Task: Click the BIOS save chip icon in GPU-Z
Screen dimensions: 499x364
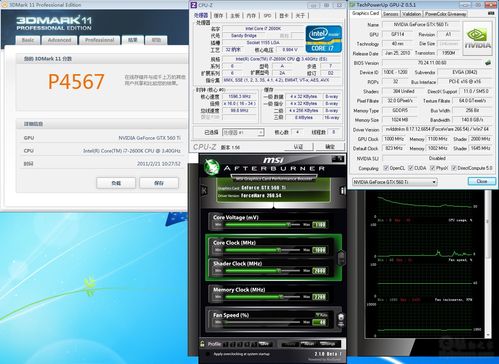Action: click(488, 63)
